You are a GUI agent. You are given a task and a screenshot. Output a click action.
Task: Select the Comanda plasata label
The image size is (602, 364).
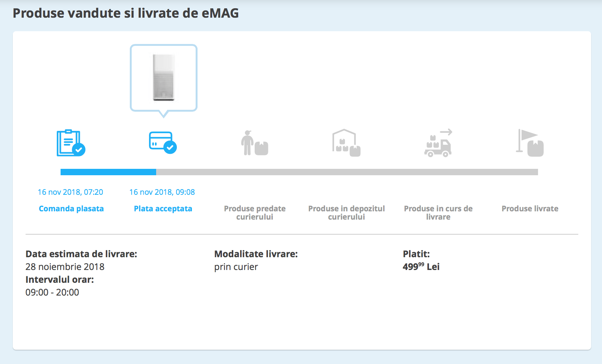[x=71, y=209]
